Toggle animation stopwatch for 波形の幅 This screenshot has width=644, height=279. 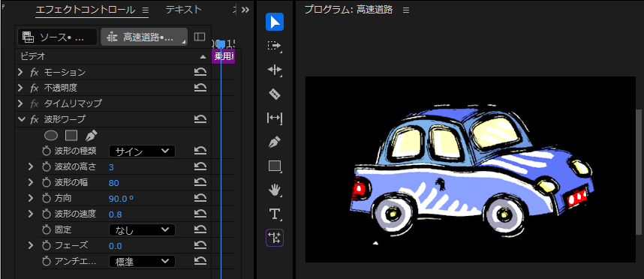(46, 182)
